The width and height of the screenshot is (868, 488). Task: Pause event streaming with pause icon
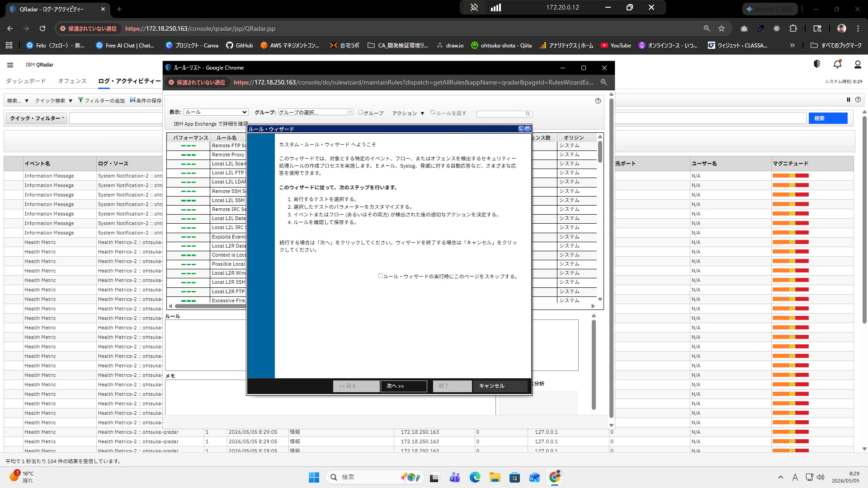pyautogui.click(x=849, y=100)
